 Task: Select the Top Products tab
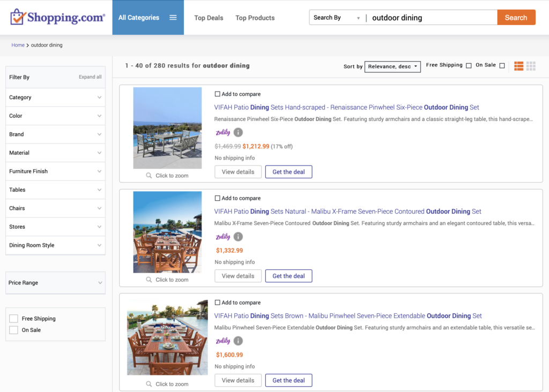point(255,18)
